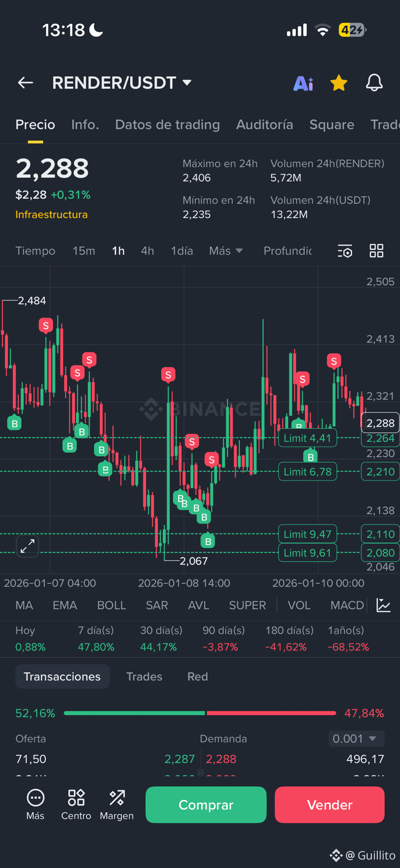This screenshot has height=868, width=400.
Task: Select the 4h timeframe
Action: click(147, 251)
